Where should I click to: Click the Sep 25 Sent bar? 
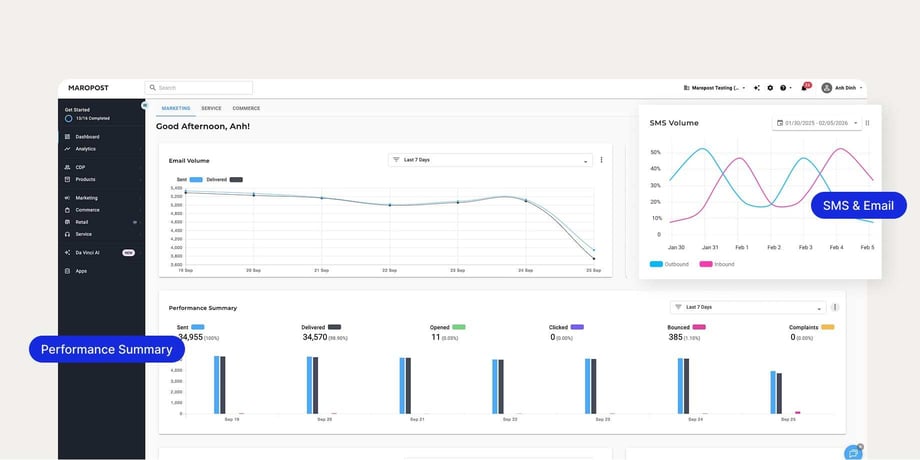click(x=773, y=392)
